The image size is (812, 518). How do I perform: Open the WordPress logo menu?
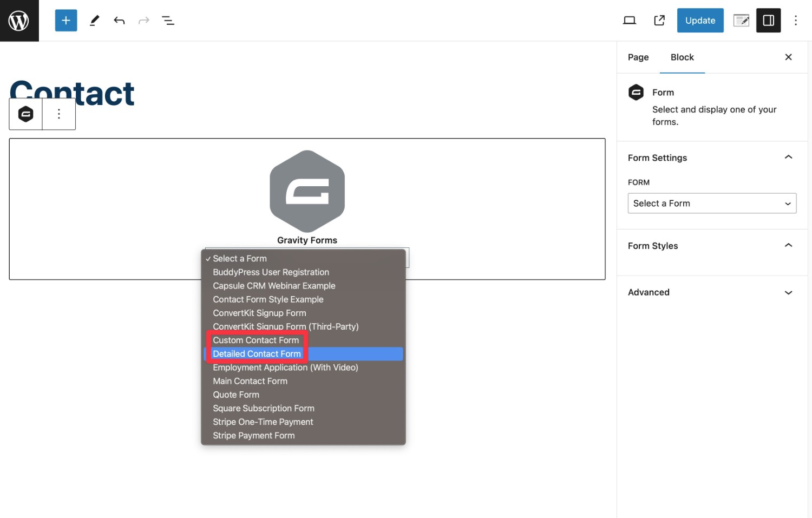click(x=19, y=21)
